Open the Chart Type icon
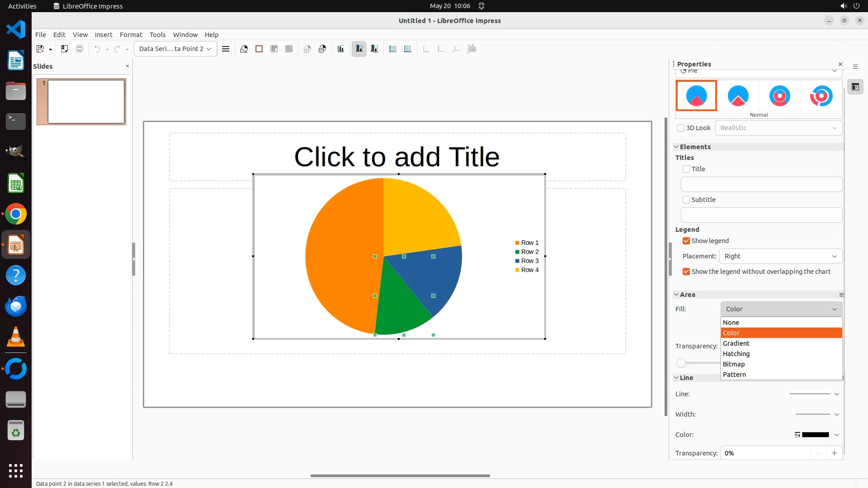 pyautogui.click(x=244, y=49)
